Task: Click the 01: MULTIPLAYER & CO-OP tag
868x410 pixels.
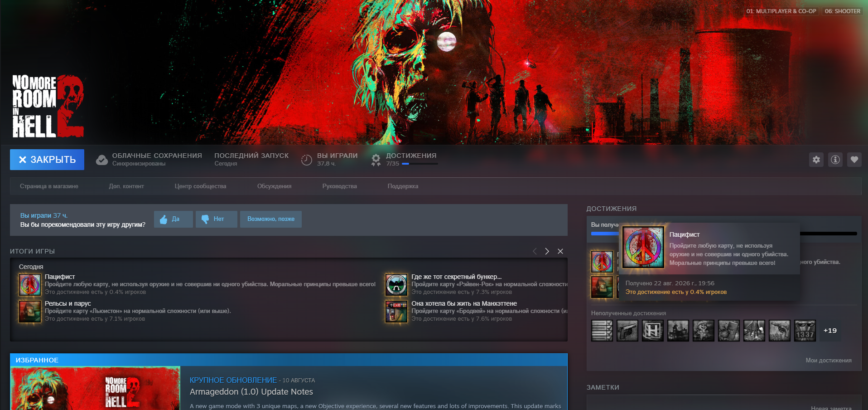Action: pos(781,11)
